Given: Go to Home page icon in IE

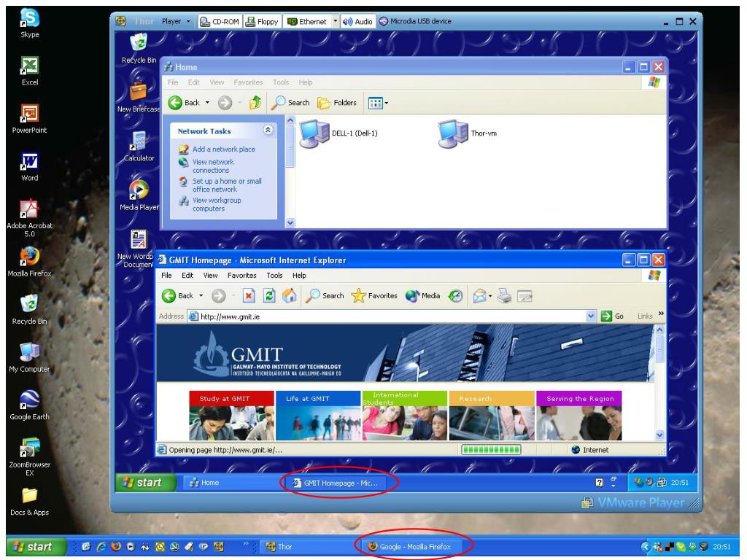Looking at the screenshot, I should 289,296.
